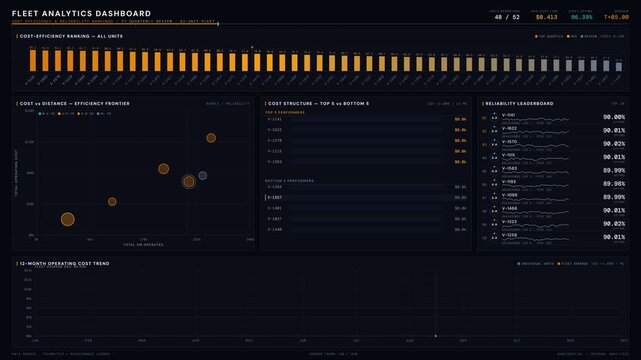Click the Fleet Analytics Dashboard heading
This screenshot has height=360, width=641.
pyautogui.click(x=81, y=13)
